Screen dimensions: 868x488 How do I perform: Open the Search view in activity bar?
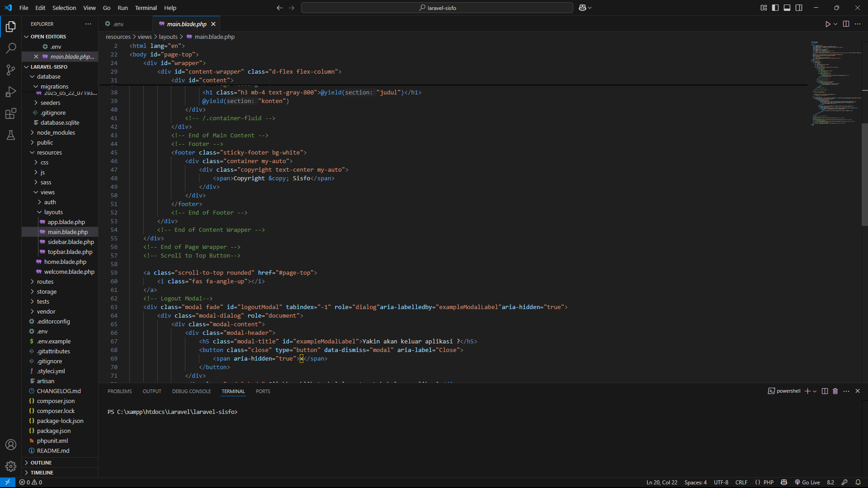11,48
